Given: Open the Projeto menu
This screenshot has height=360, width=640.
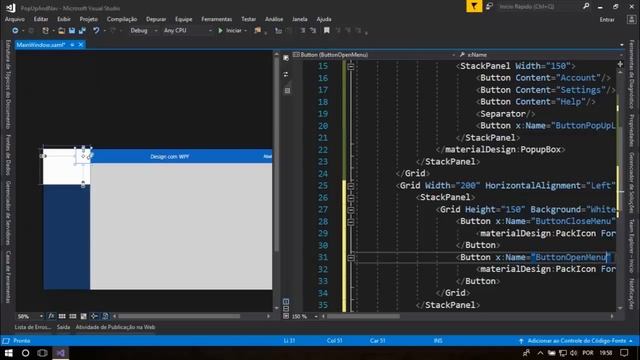Looking at the screenshot, I should 89,19.
